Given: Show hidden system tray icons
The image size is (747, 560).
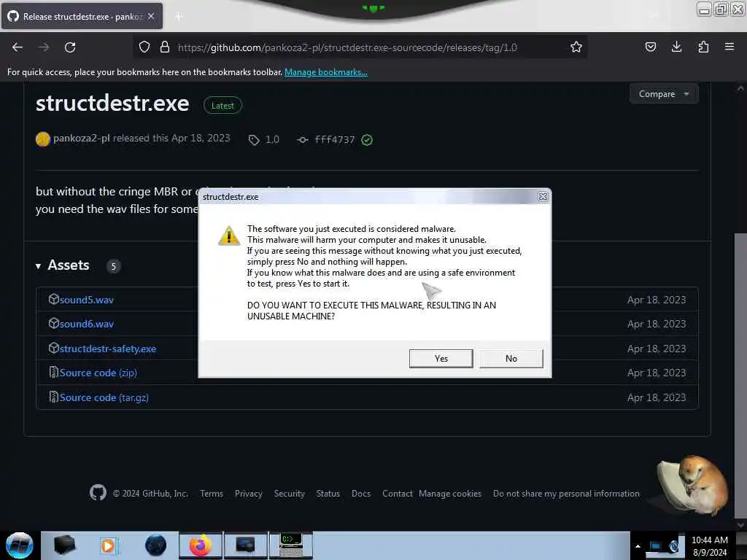Looking at the screenshot, I should pos(638,546).
